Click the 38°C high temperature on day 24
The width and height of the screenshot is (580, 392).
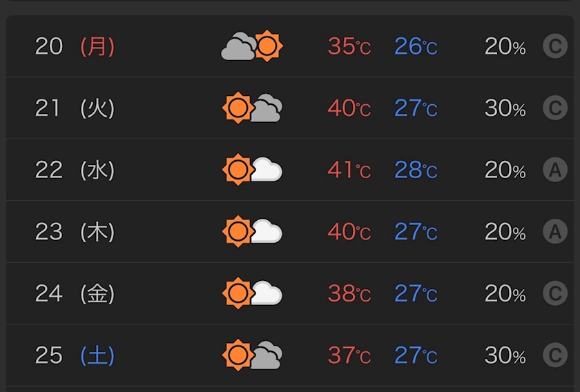[x=349, y=293]
